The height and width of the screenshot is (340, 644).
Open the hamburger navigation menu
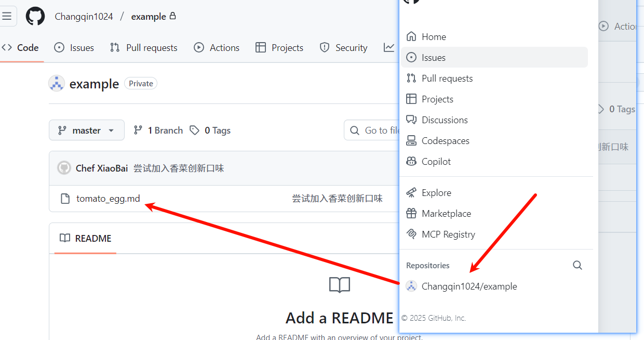coord(7,16)
